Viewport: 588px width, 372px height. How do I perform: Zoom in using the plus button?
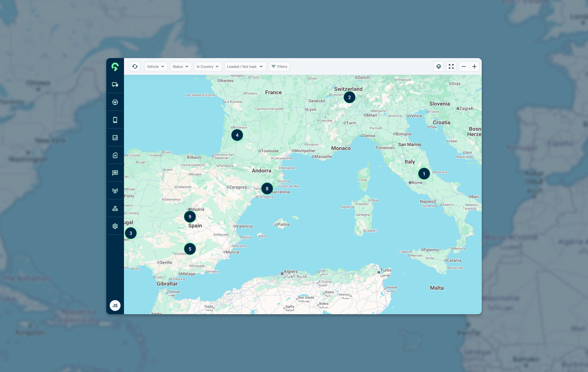click(474, 66)
